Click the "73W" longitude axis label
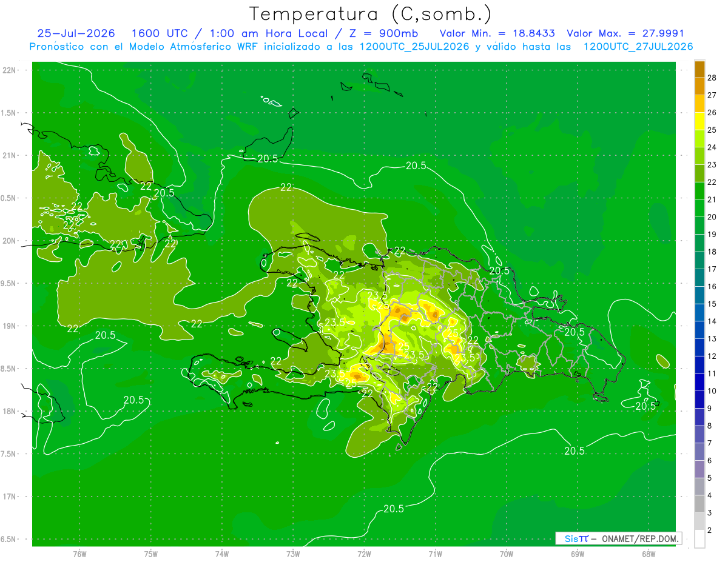 pos(293,554)
